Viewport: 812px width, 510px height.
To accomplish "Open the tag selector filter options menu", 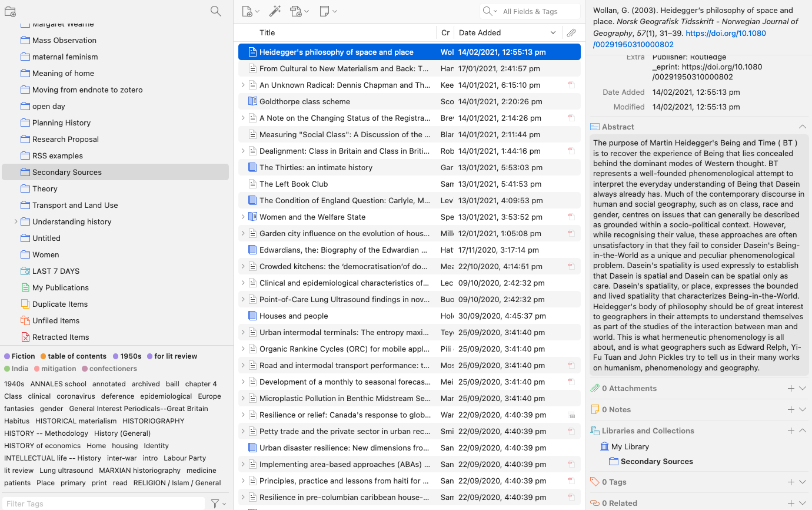I will [x=218, y=504].
